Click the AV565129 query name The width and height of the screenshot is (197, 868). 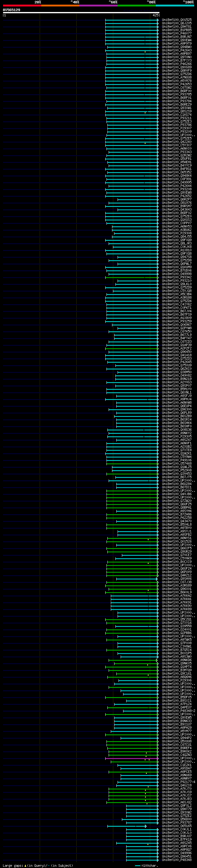click(11, 10)
